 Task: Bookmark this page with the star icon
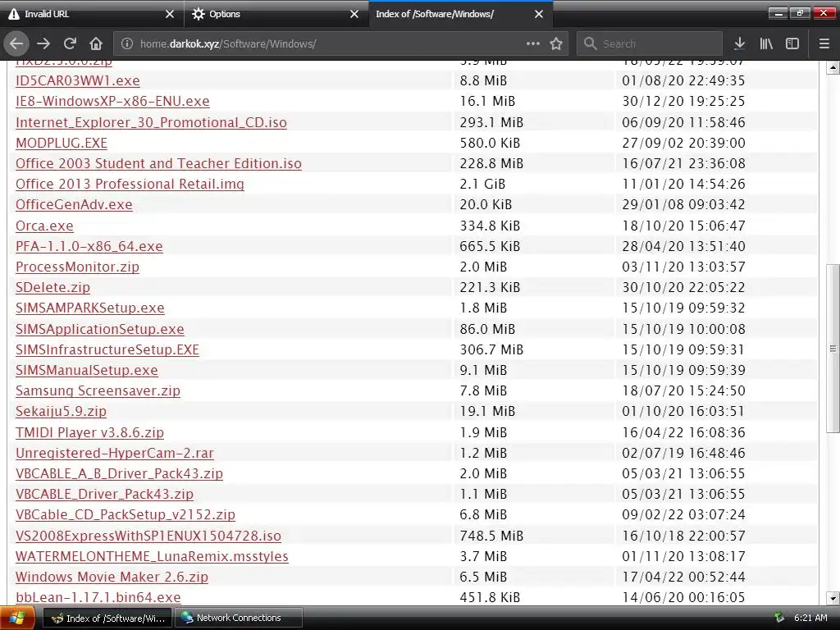556,44
